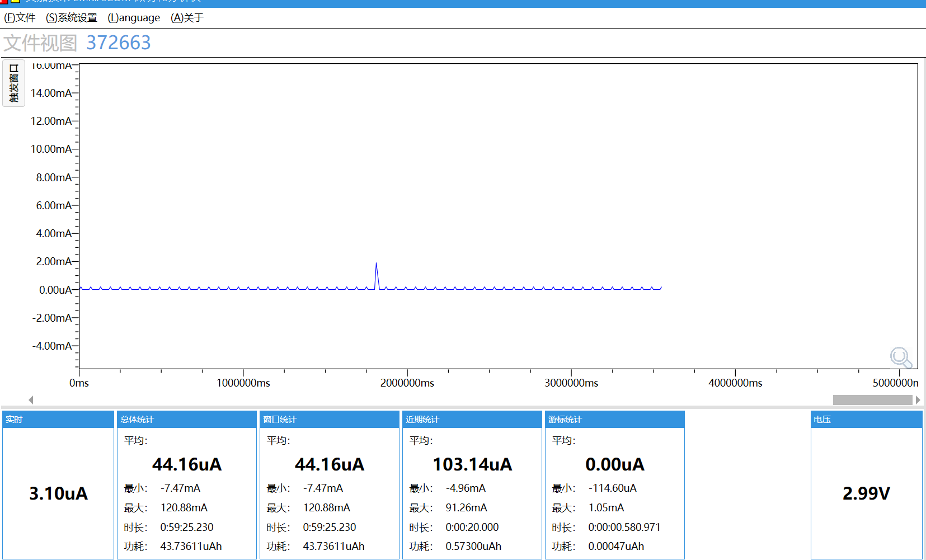Click the current spike peak on waveform

pos(376,263)
